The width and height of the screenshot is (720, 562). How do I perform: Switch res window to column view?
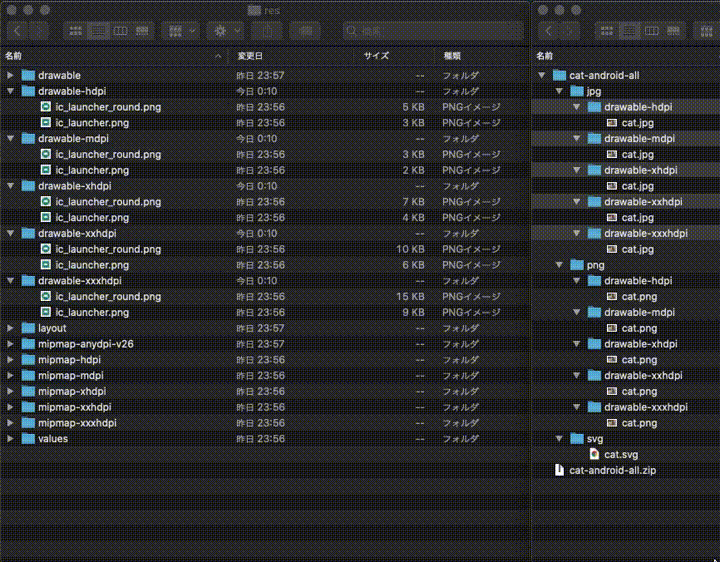[120, 31]
